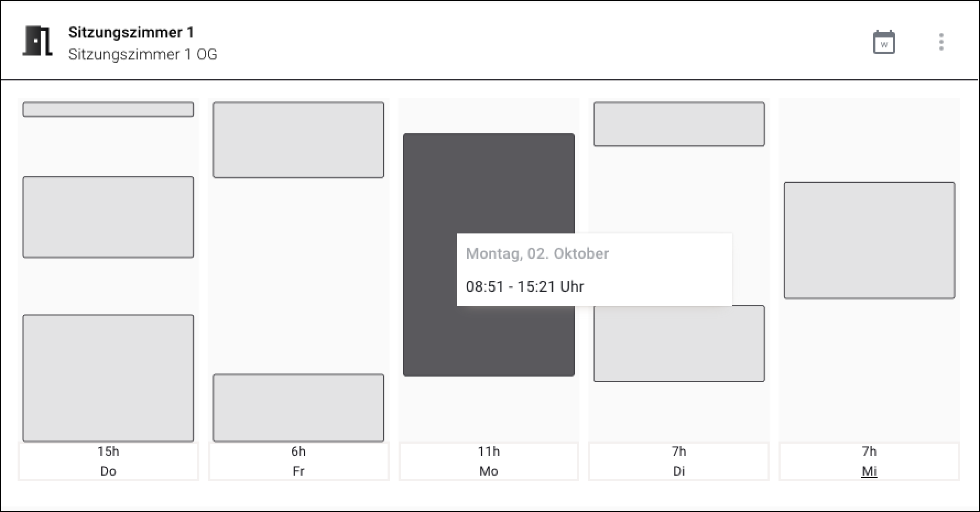Open the week calendar view icon
Screen dimensions: 980x512
tap(884, 42)
